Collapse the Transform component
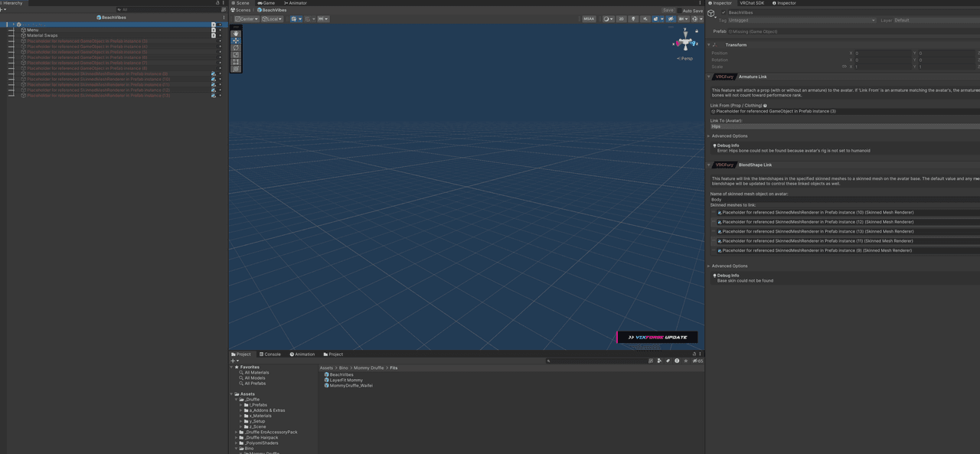This screenshot has width=980, height=454. [x=708, y=44]
